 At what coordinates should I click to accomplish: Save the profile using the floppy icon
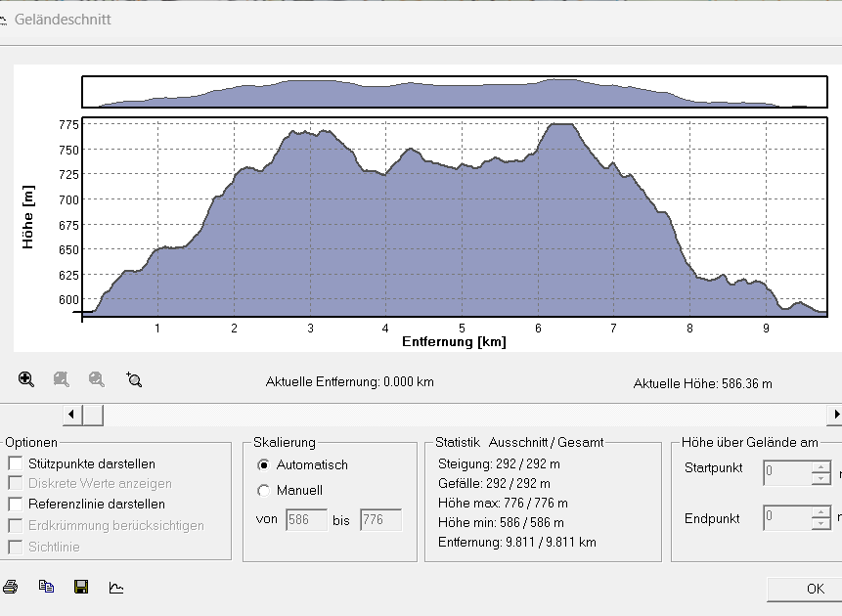(x=81, y=587)
